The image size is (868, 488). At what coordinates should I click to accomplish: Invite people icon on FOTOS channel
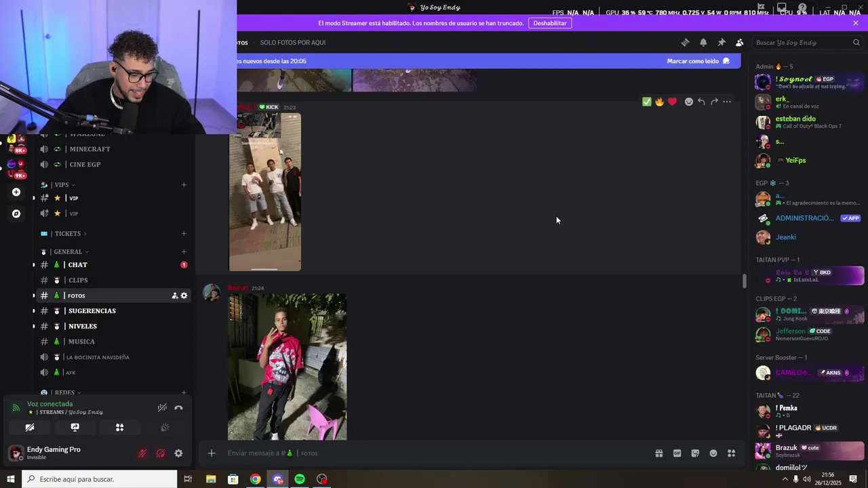pyautogui.click(x=174, y=296)
